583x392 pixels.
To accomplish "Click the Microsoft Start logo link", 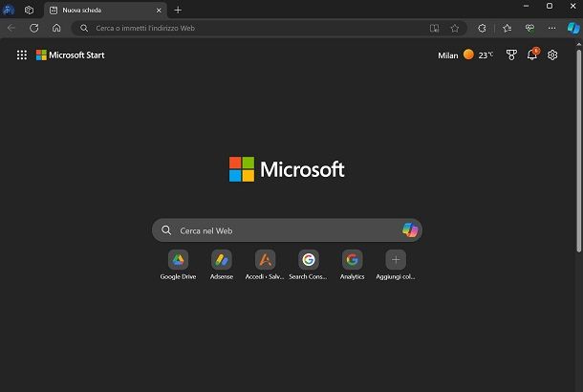I will coord(71,55).
